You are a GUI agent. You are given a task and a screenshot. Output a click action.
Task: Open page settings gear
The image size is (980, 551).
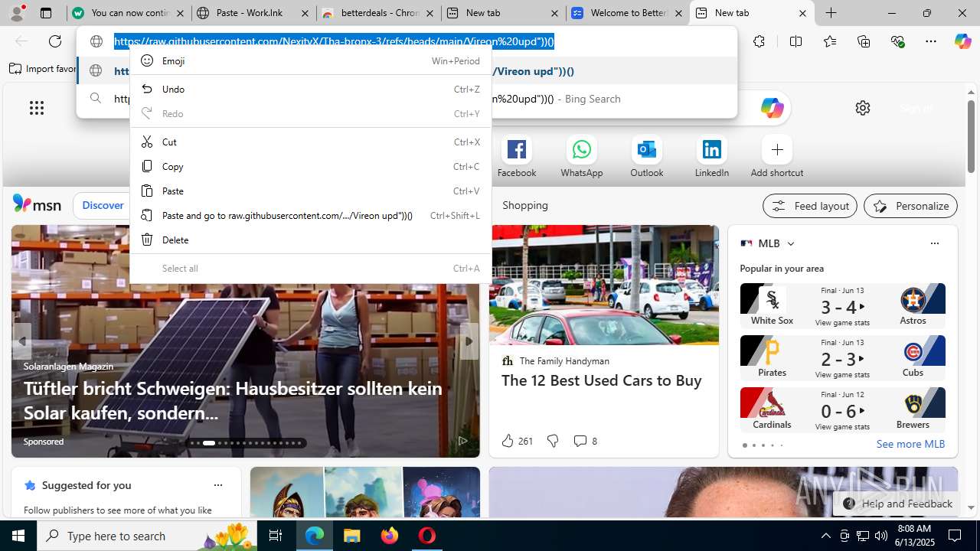click(863, 108)
